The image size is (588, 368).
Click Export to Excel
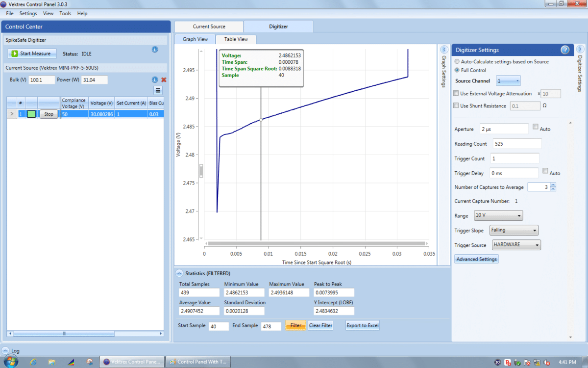(363, 325)
